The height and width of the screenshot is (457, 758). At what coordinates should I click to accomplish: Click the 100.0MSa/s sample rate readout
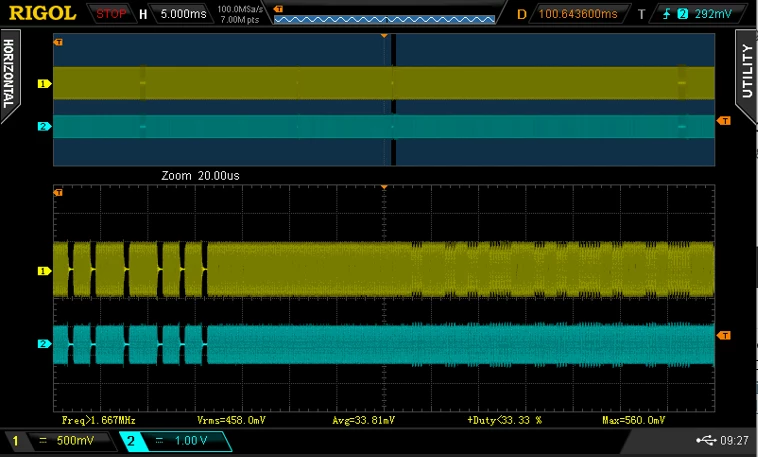click(x=240, y=9)
